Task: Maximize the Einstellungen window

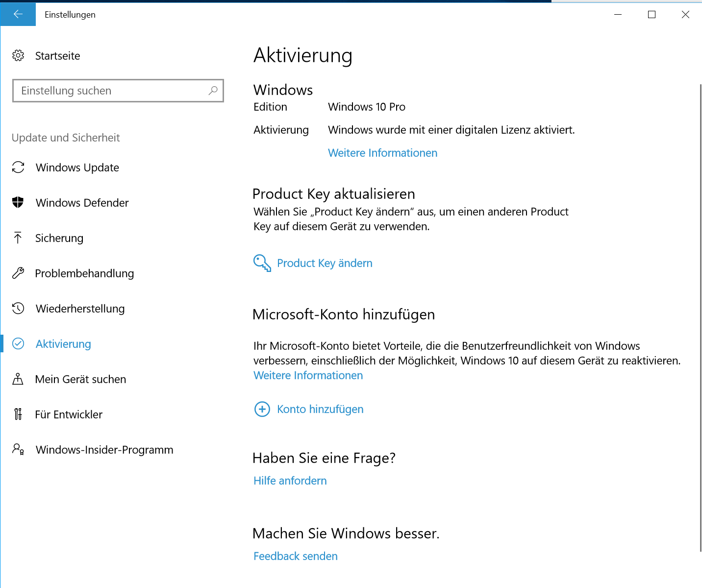Action: 652,15
